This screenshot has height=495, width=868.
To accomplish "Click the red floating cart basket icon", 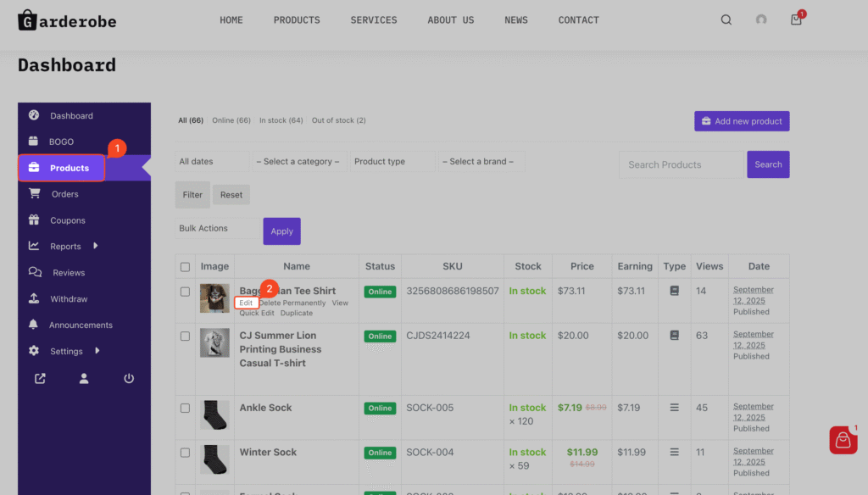I will tap(843, 440).
